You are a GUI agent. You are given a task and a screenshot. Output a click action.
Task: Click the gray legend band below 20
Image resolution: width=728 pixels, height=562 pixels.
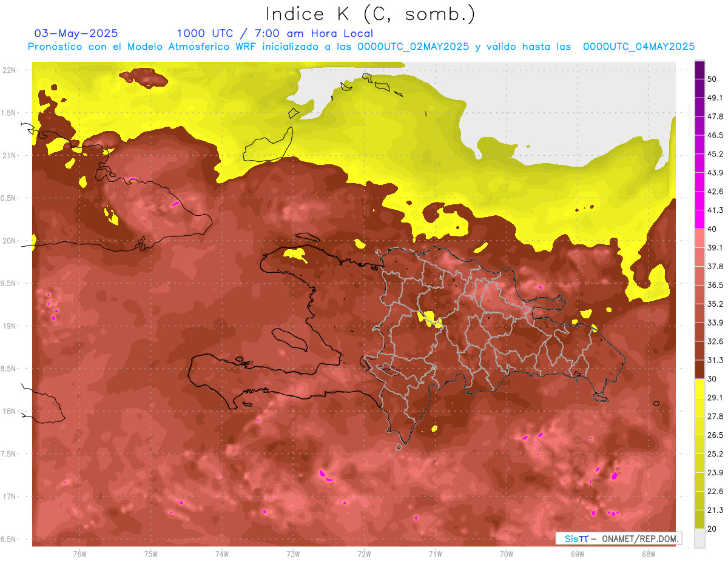pyautogui.click(x=700, y=538)
